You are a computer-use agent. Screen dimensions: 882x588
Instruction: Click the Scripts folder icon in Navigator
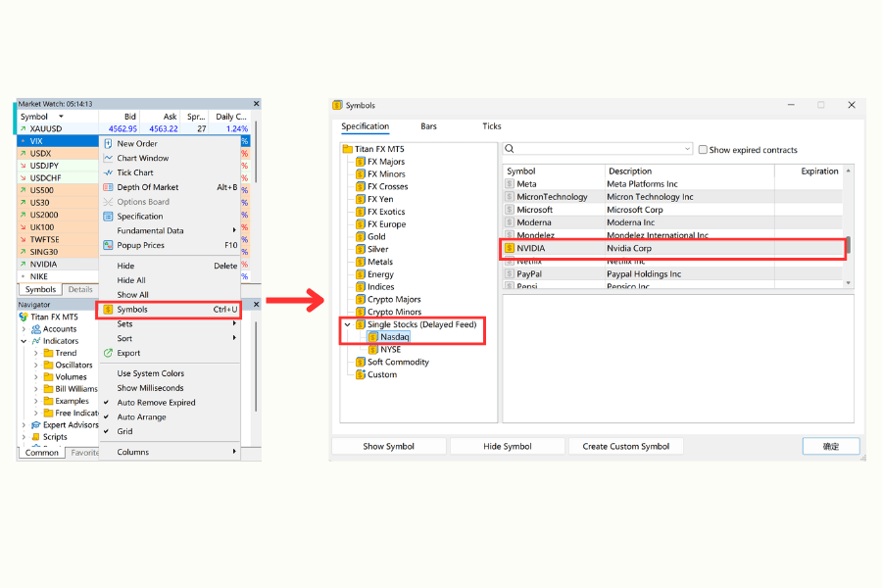coord(36,437)
